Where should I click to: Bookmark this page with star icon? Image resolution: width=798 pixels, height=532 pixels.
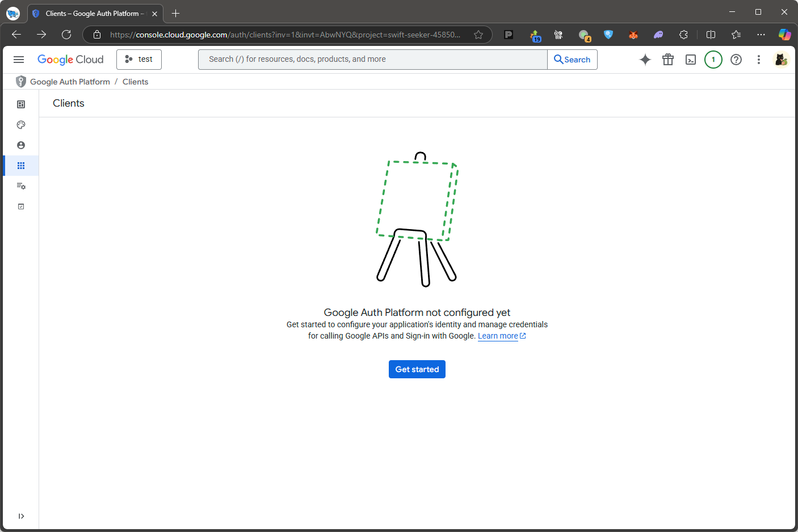point(478,35)
